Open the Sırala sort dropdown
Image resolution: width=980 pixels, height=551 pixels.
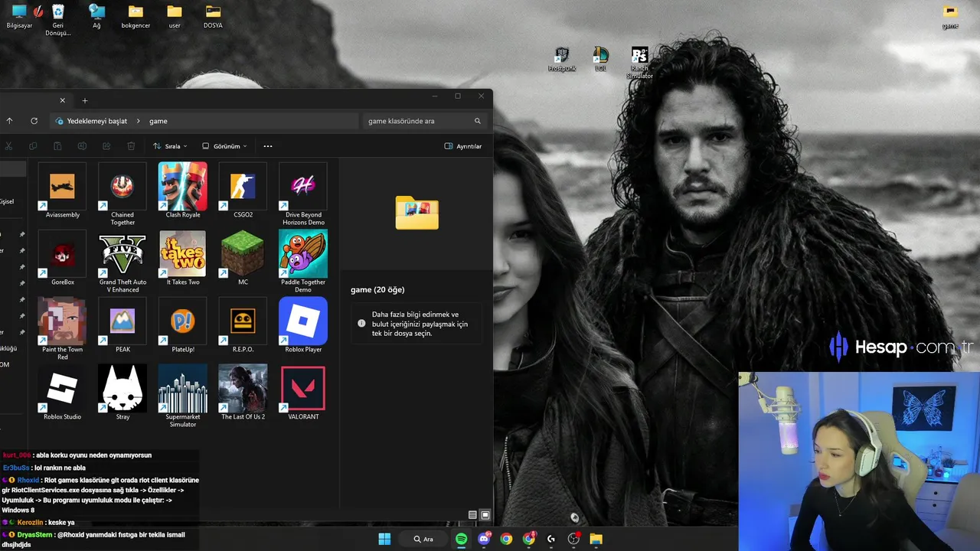[170, 146]
